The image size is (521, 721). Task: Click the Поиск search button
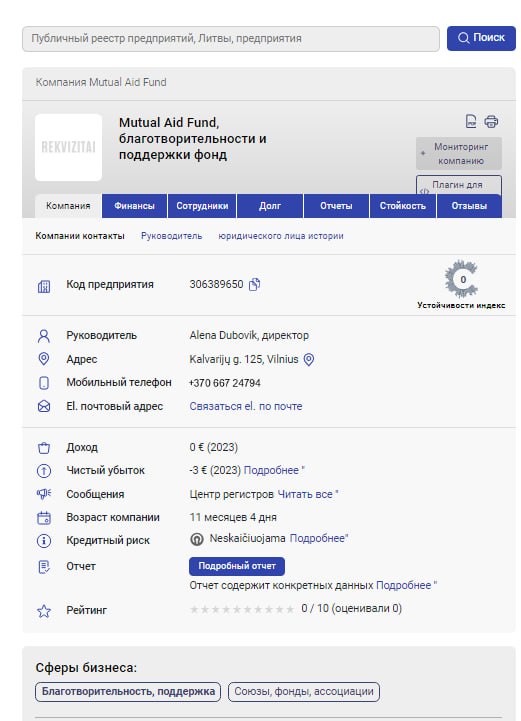[481, 38]
